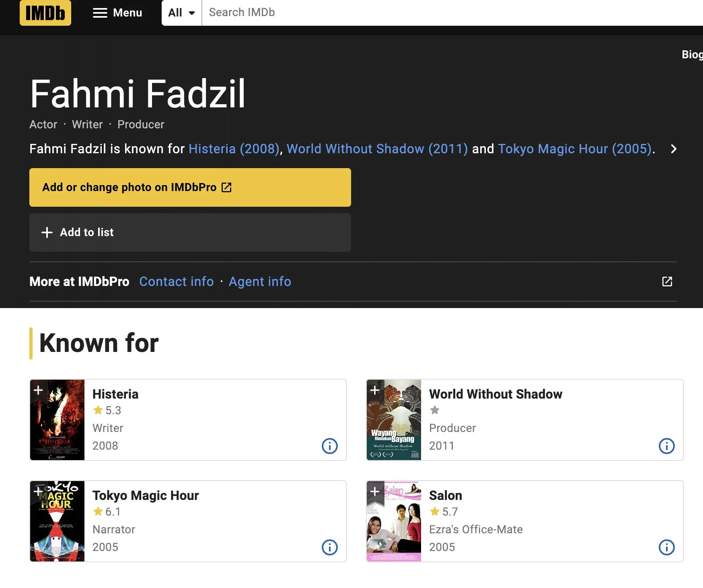Add Salon to watchlist via plus ribbon
The height and width of the screenshot is (588, 703).
click(x=375, y=491)
